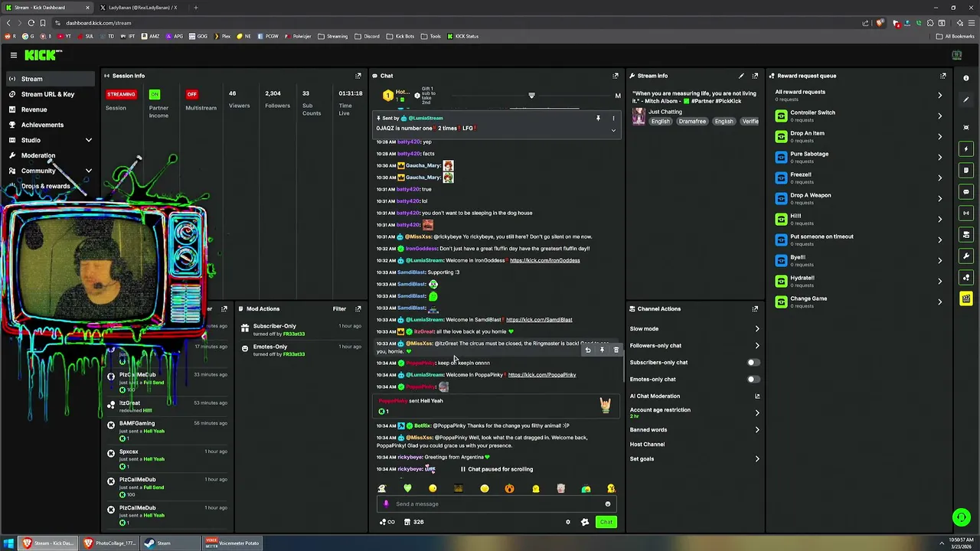Screen dimensions: 980x551
Task: Open the emoji picker in the message box
Action: pos(608,504)
